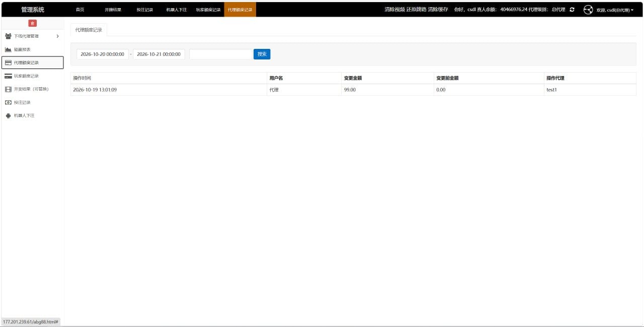Screen dimensions: 644x327
Task: Click the 清除缓存 link
Action: pyautogui.click(x=438, y=10)
